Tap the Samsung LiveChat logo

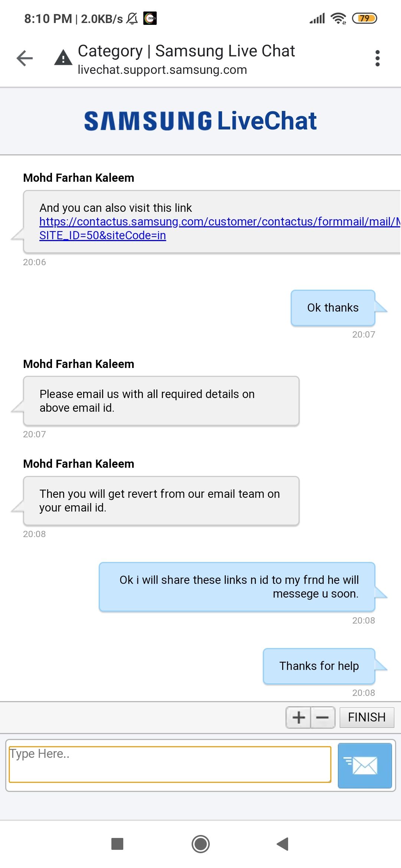click(200, 121)
